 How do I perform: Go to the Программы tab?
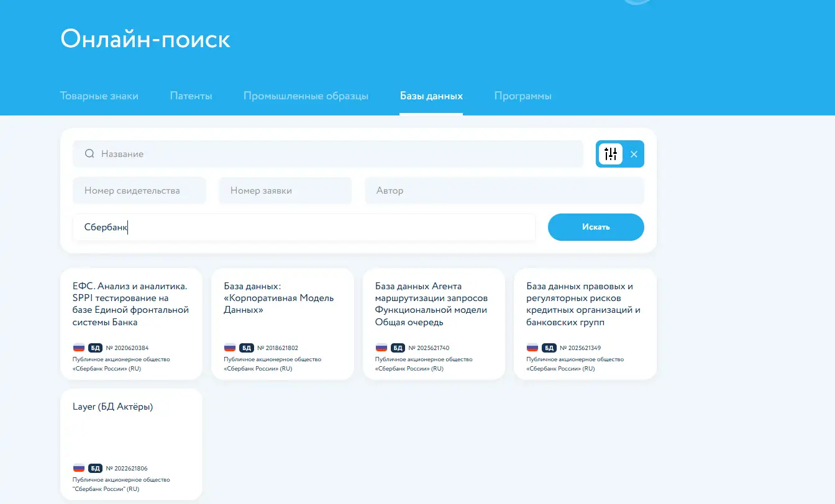tap(522, 96)
